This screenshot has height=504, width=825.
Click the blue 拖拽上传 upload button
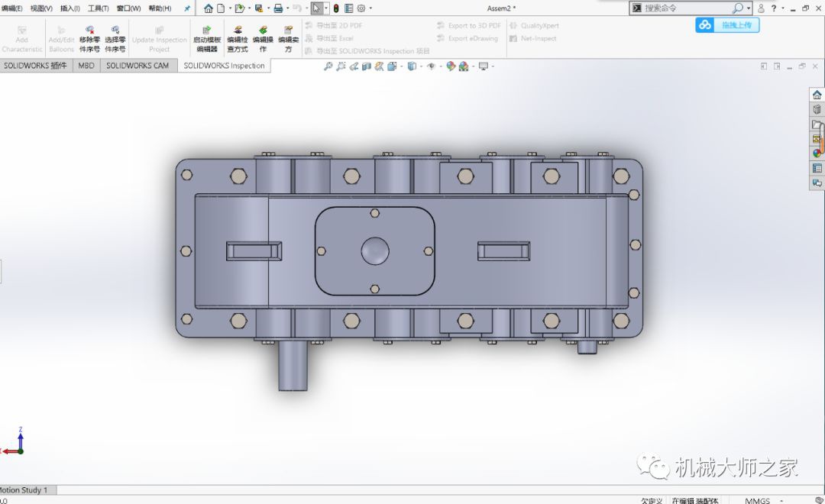(727, 25)
